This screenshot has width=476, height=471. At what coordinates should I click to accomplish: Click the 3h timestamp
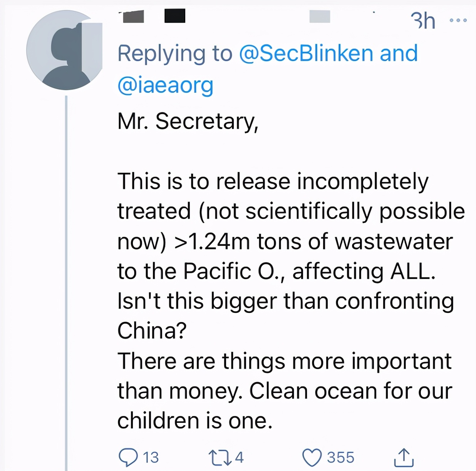(423, 20)
